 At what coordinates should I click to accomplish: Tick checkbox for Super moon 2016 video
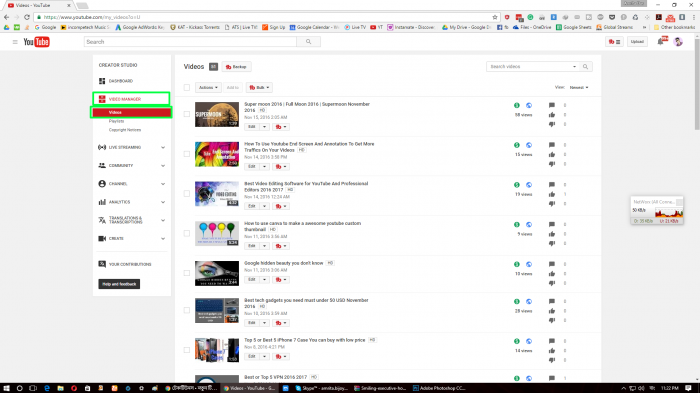187,114
